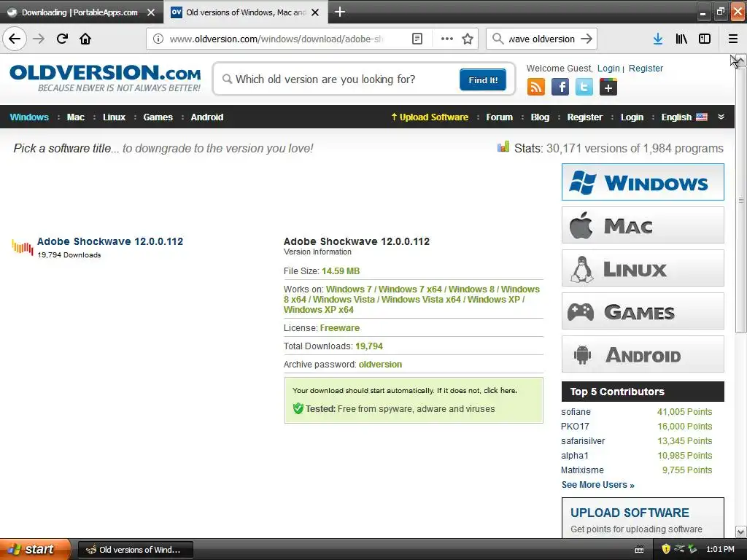Open the downloads panel arrow

pos(658,39)
